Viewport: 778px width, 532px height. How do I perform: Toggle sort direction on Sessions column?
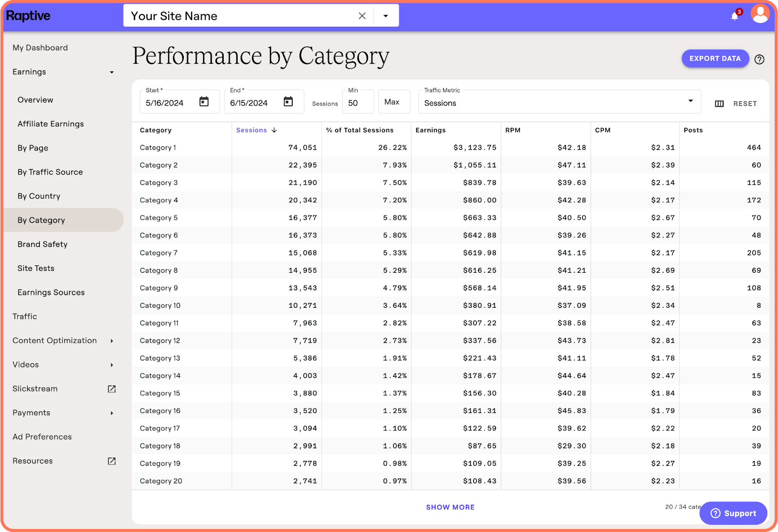coord(274,130)
